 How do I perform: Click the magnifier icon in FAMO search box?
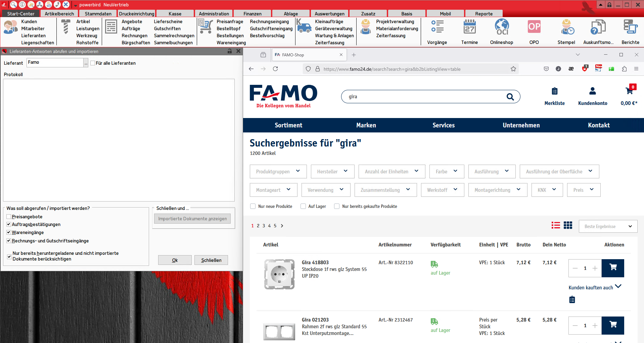[510, 97]
